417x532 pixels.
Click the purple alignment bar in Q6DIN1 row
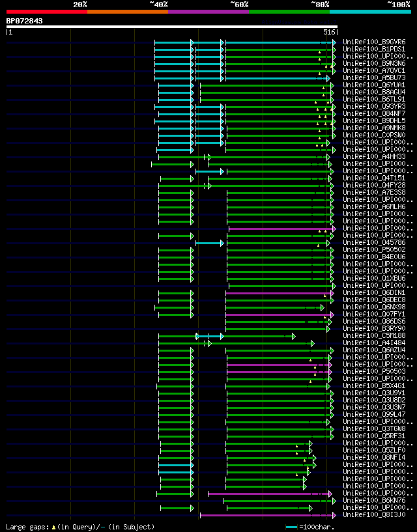pos(278,293)
